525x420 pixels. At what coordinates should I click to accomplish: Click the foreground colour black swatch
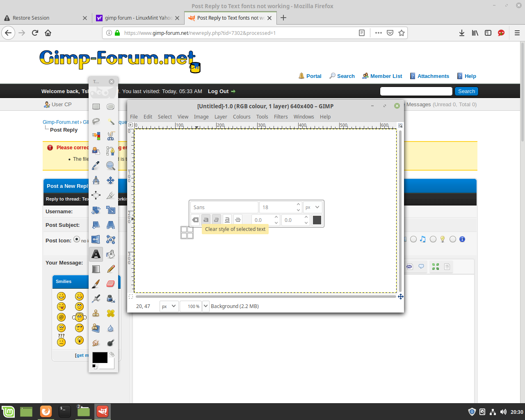coord(100,358)
